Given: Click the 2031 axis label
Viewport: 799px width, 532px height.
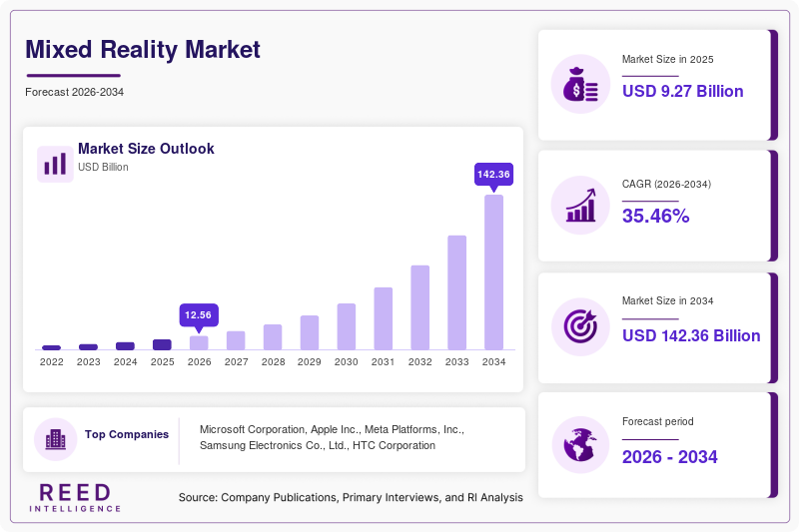Looking at the screenshot, I should pyautogui.click(x=384, y=362).
